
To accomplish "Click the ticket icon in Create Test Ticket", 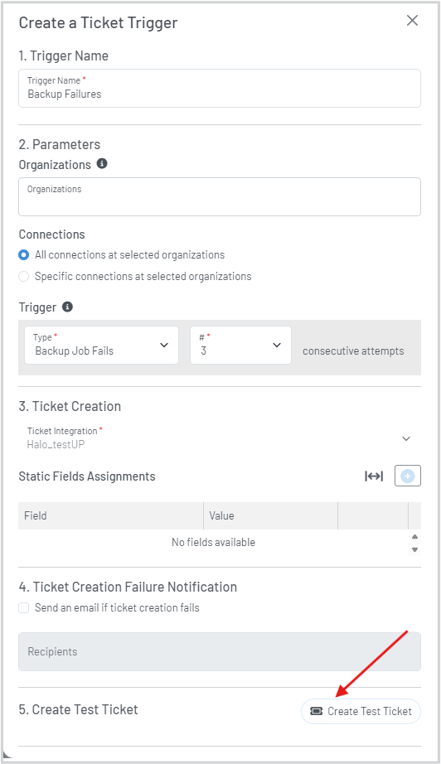I will [x=316, y=711].
